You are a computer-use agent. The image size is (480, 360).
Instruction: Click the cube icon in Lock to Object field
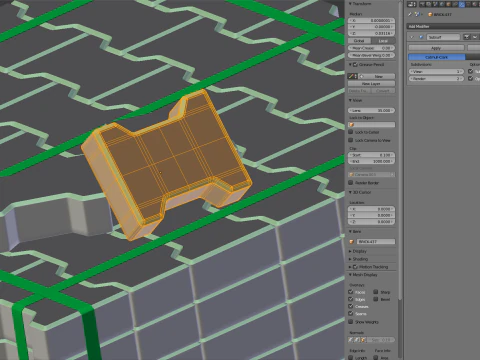(x=351, y=125)
